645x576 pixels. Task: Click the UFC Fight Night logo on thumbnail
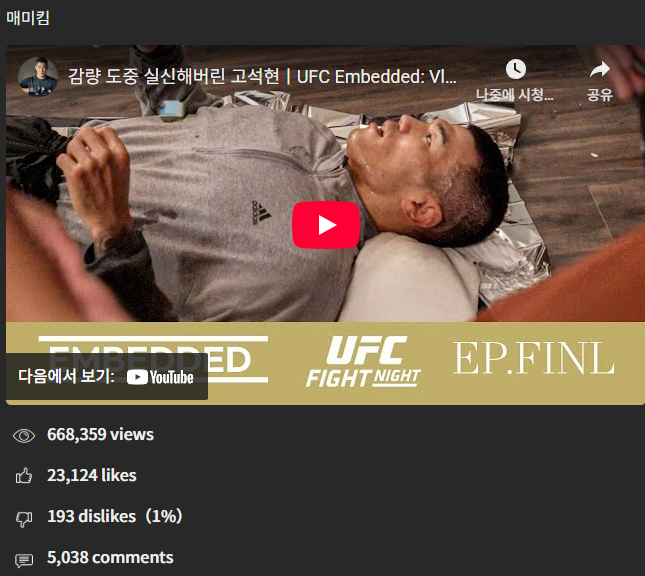(x=364, y=362)
